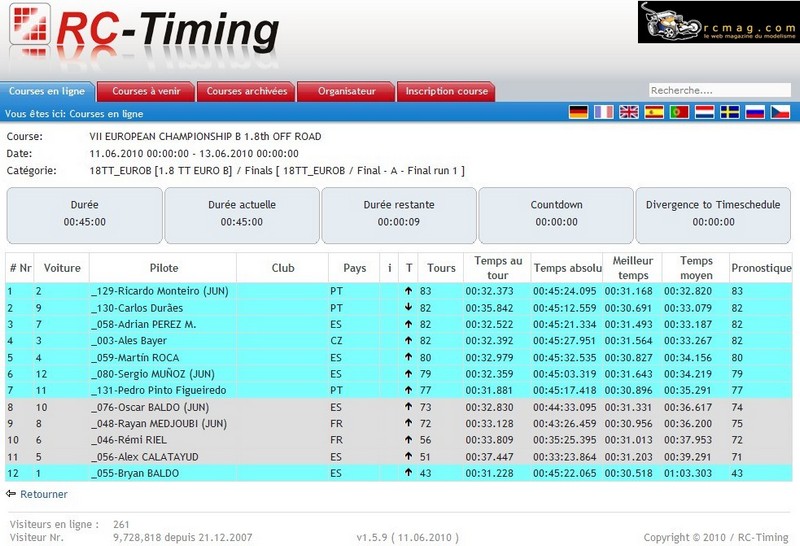
Task: Click the Temps moyen column header
Action: tap(696, 268)
